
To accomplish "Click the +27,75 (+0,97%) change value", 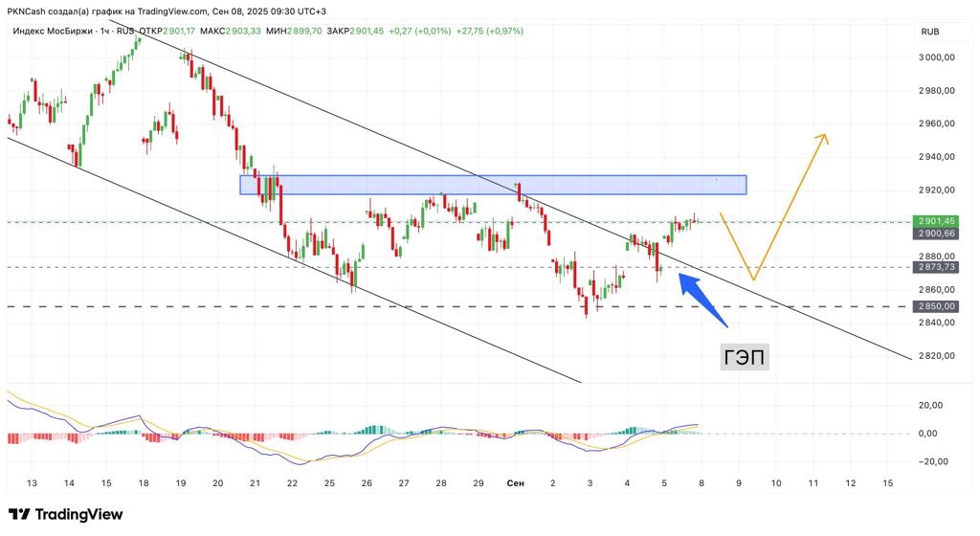I will (x=489, y=32).
